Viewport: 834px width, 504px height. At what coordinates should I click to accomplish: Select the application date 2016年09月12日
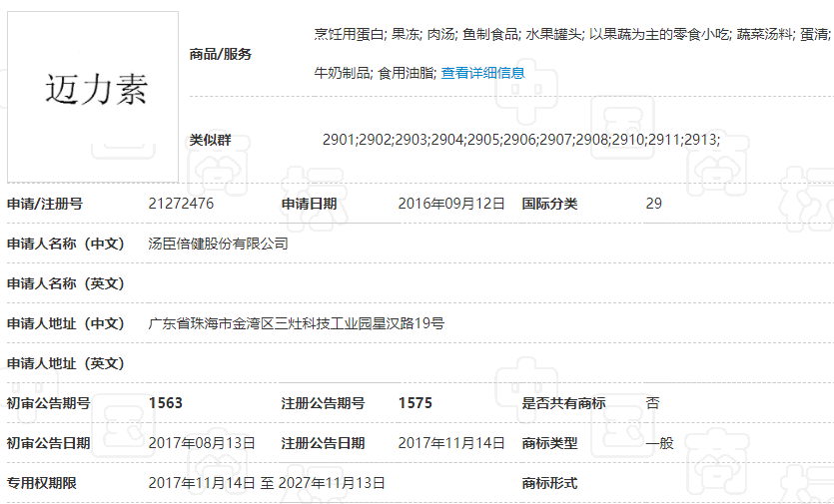point(451,204)
